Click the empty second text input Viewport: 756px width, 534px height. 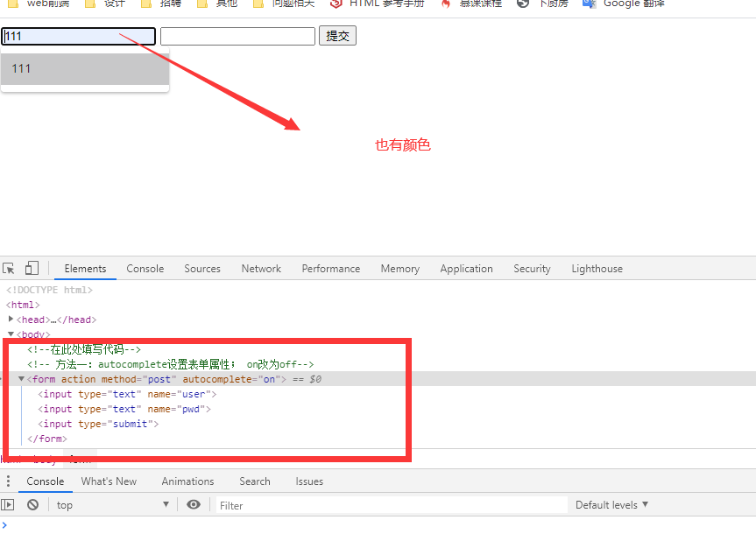237,36
